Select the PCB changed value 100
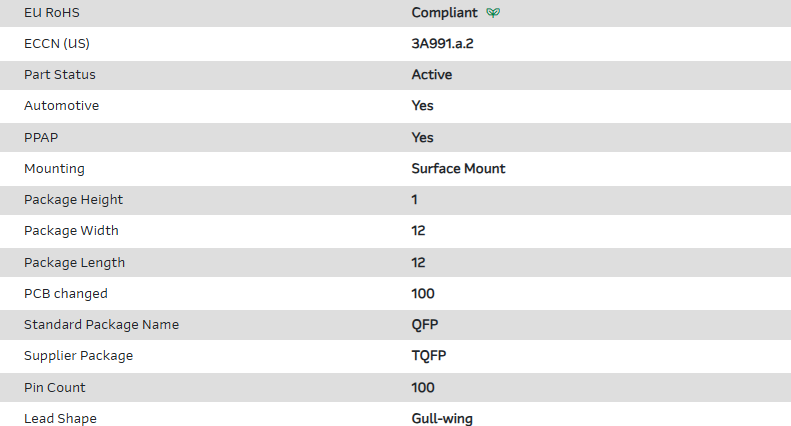 pos(423,294)
